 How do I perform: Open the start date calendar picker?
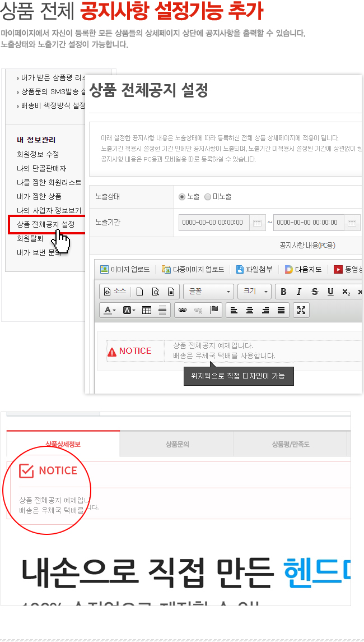pyautogui.click(x=257, y=223)
